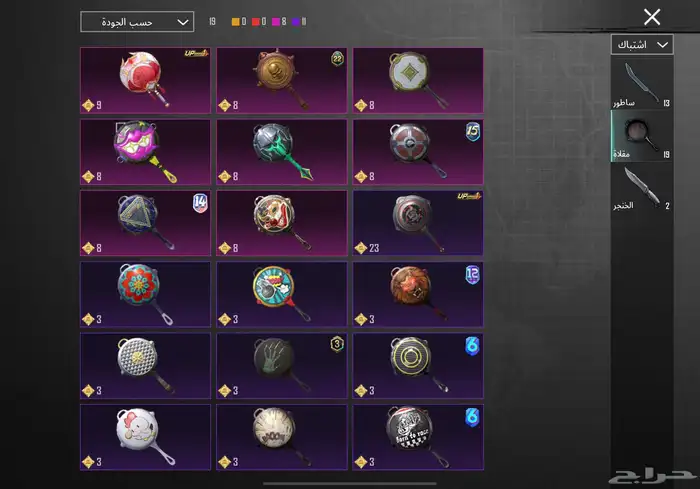Image resolution: width=700 pixels, height=489 pixels.
Task: Choose the yellow circles pan skin
Action: coord(418,366)
